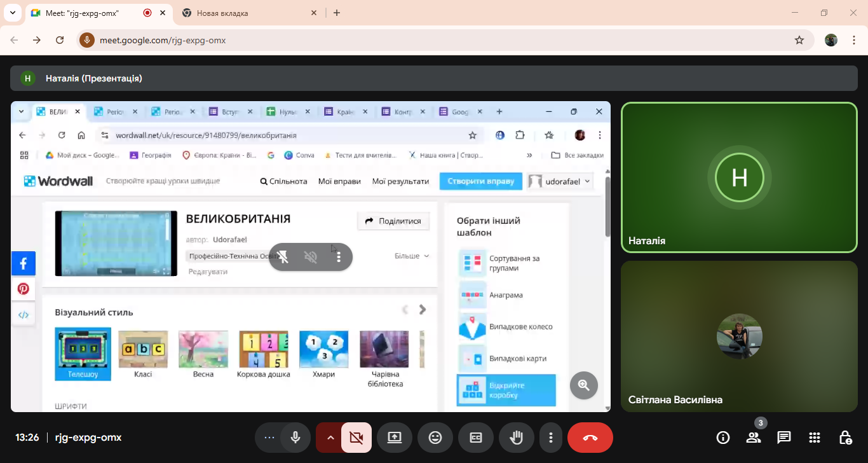This screenshot has width=868, height=463.
Task: Open more options three-dot menu in Meet toolbar
Action: 551,438
